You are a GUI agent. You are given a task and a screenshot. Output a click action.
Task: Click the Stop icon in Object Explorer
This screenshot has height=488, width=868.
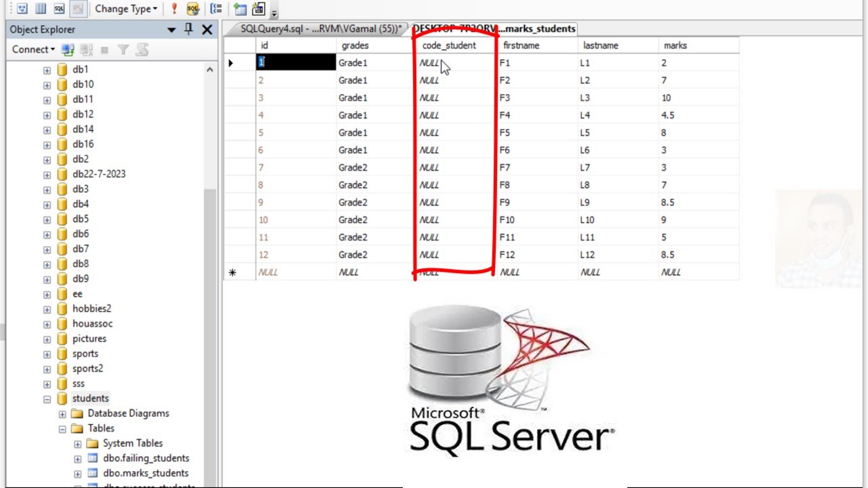click(x=104, y=49)
